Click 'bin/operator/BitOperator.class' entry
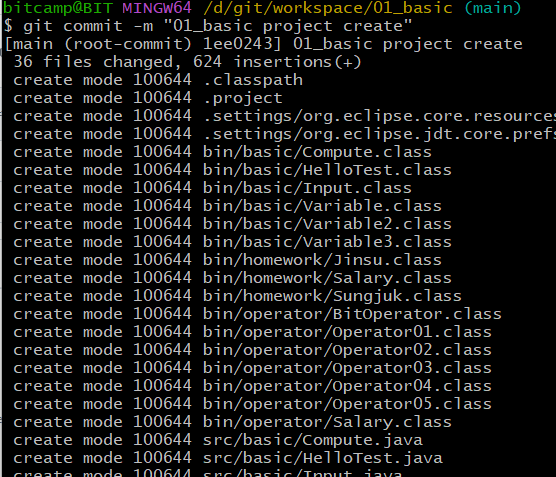 pos(352,314)
